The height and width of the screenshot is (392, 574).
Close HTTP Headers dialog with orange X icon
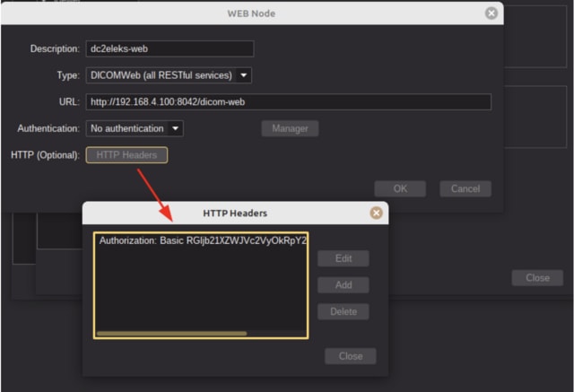click(x=377, y=213)
